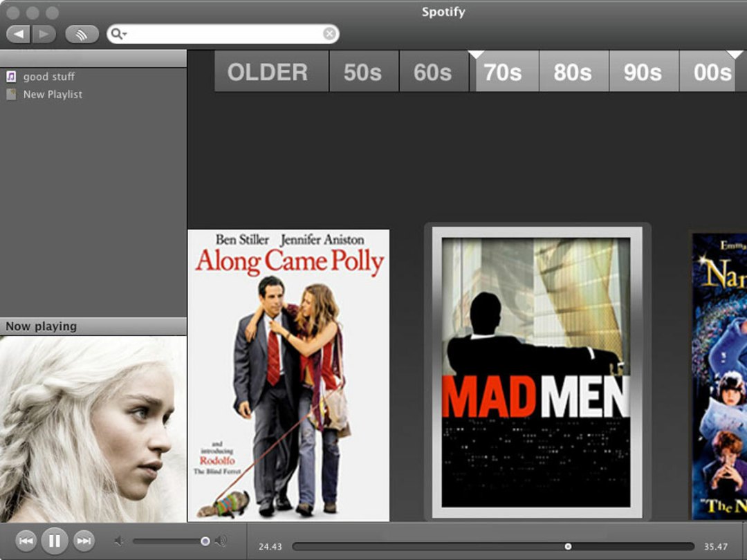Mute using the low-volume speaker icon

119,541
